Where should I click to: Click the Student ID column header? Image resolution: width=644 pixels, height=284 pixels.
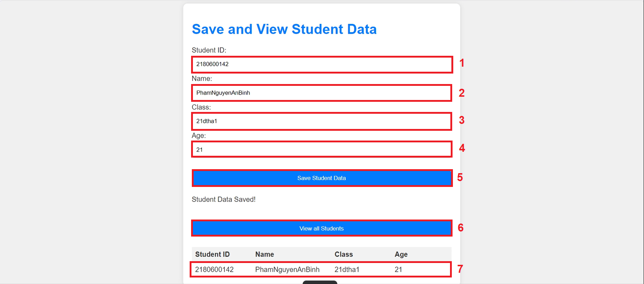pos(212,254)
